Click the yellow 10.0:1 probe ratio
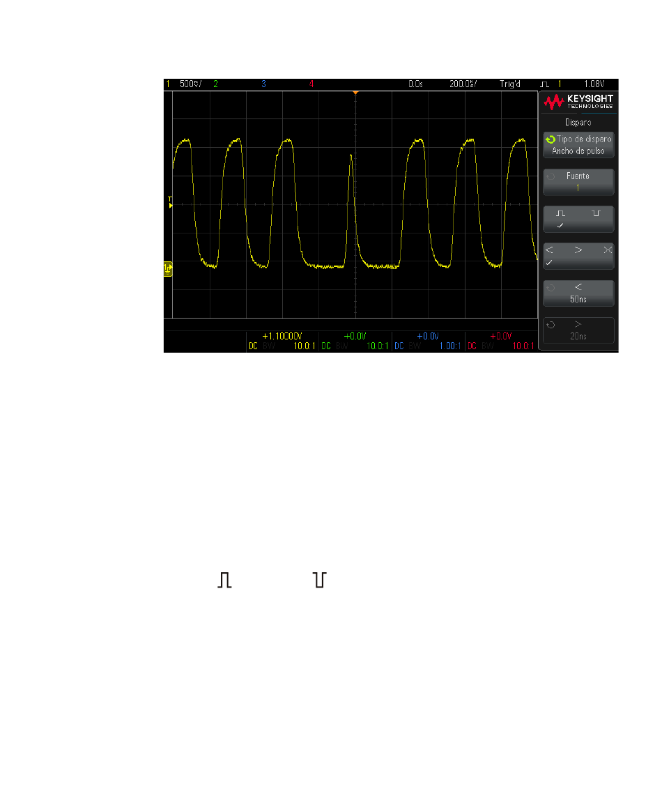Image resolution: width=662 pixels, height=812 pixels. click(x=305, y=346)
